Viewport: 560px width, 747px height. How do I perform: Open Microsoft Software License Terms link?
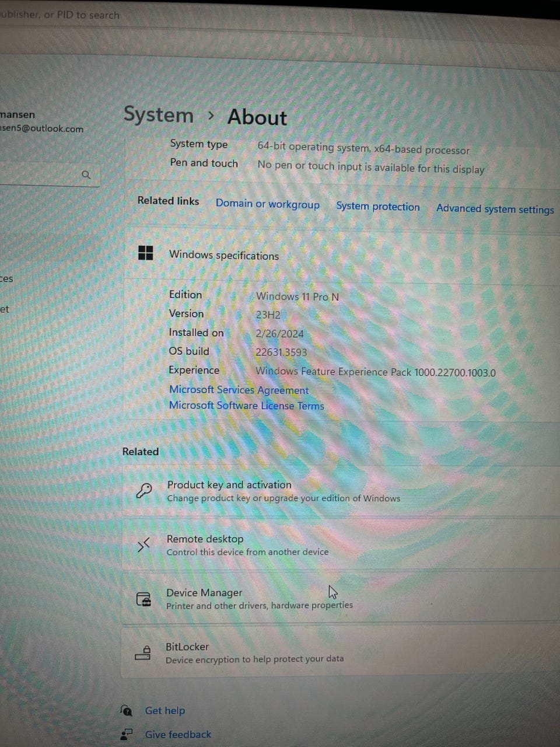tap(246, 406)
